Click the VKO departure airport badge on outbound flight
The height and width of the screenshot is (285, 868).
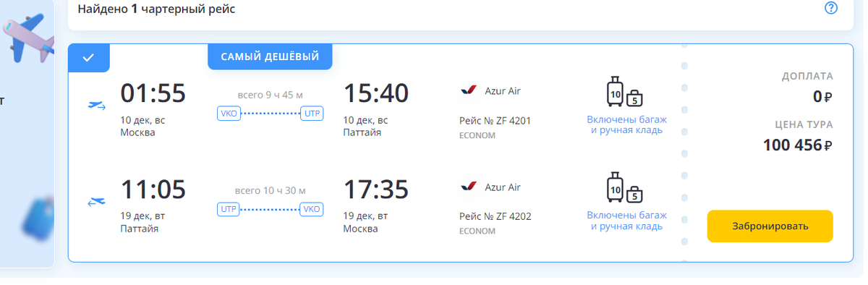pos(229,113)
